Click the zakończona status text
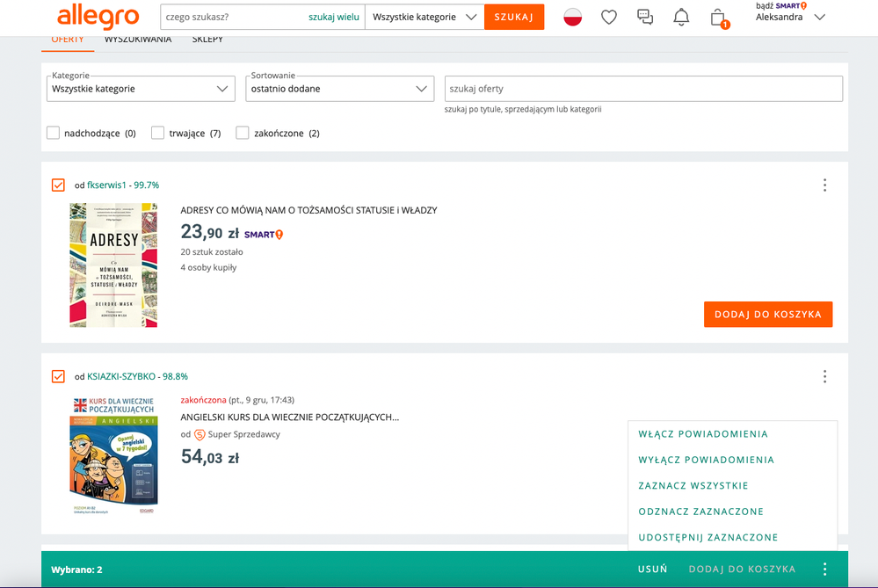Screen dimensions: 878x588 click(203, 400)
